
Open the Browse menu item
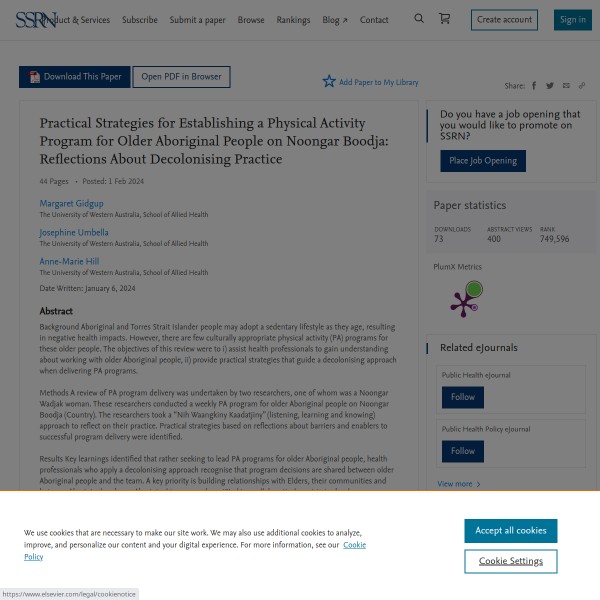coord(251,20)
